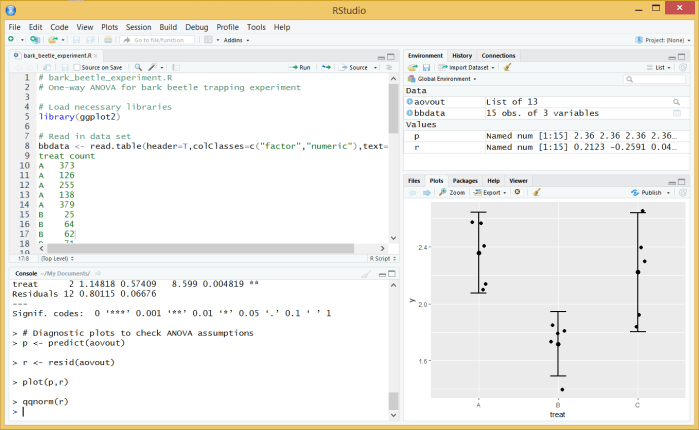Click the Load Workspace icon in Environment pane
This screenshot has width=699, height=430.
413,67
